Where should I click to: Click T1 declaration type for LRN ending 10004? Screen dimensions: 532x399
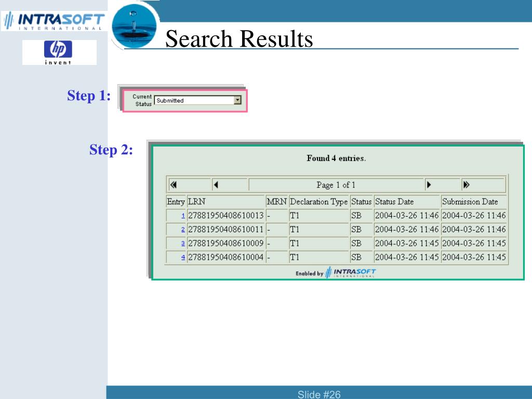pos(295,258)
